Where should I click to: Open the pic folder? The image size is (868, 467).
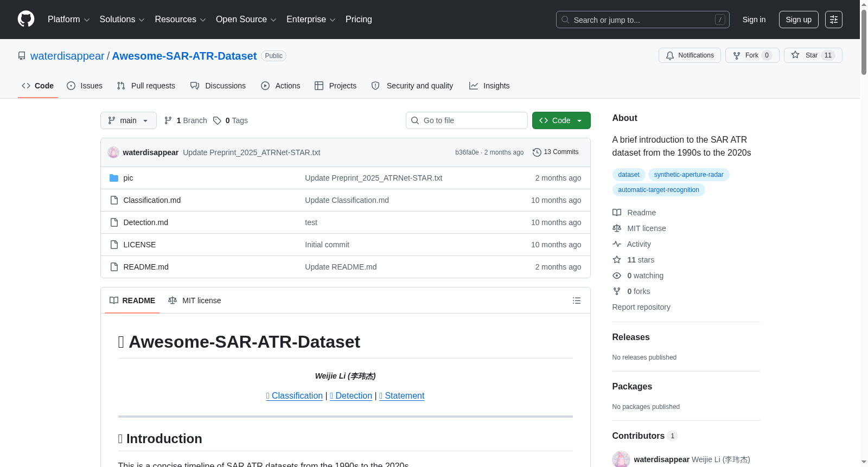coord(128,178)
